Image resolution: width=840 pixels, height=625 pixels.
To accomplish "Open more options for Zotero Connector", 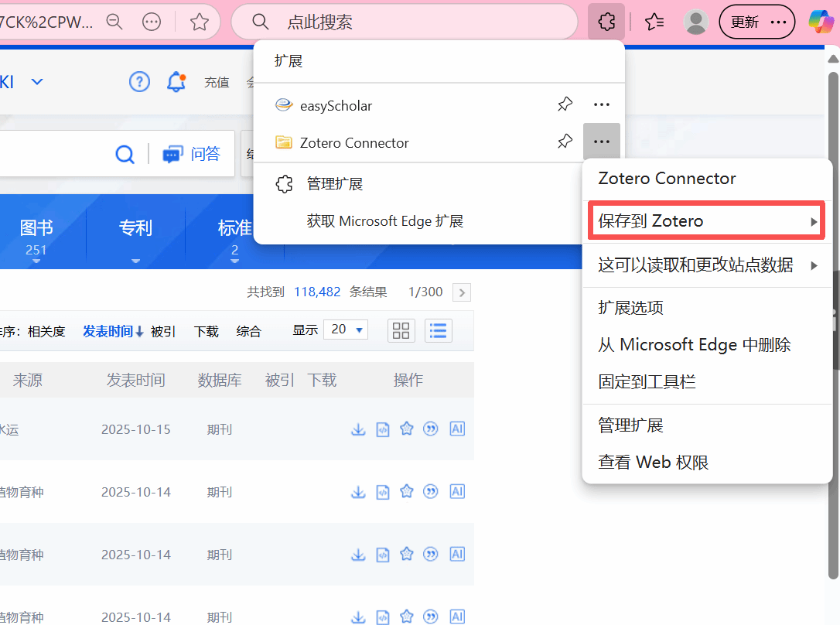I will pos(602,142).
